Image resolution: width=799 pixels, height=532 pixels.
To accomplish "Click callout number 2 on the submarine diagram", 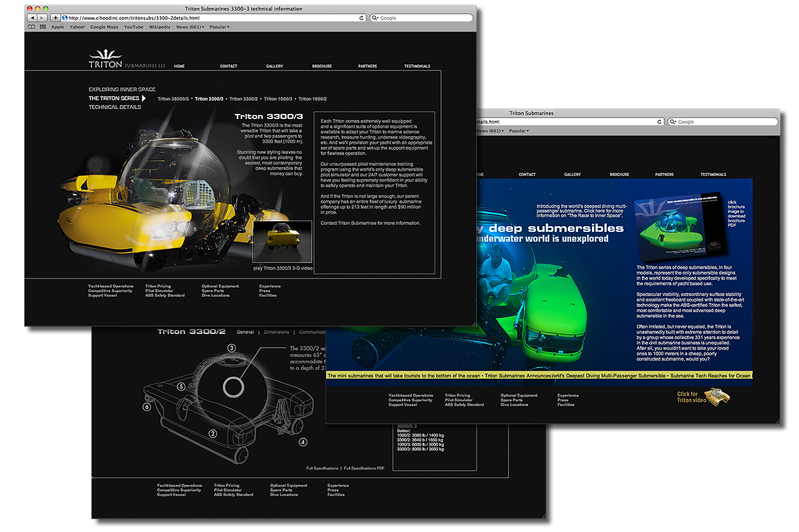I will tap(213, 434).
